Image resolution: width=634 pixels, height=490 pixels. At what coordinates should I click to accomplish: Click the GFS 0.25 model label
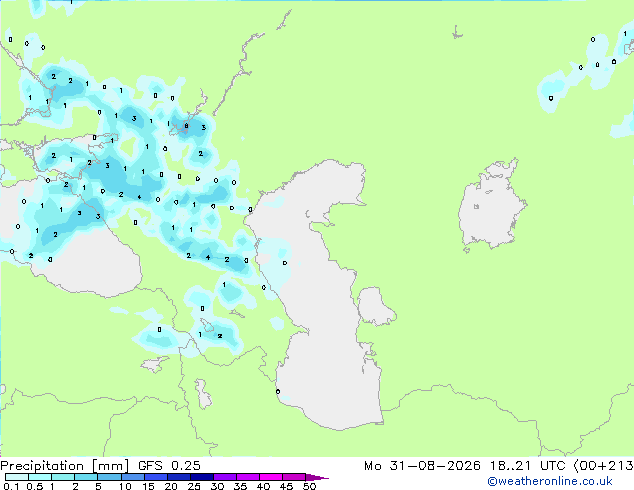(x=169, y=466)
